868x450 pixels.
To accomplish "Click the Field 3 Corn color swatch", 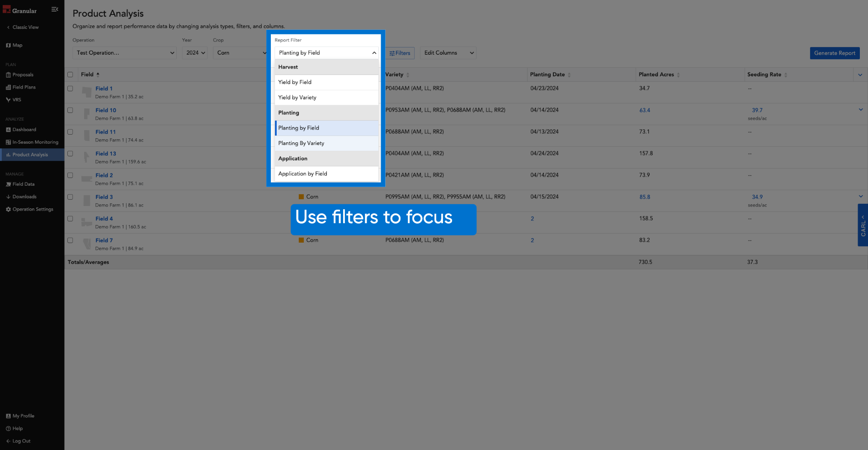I will (x=301, y=197).
